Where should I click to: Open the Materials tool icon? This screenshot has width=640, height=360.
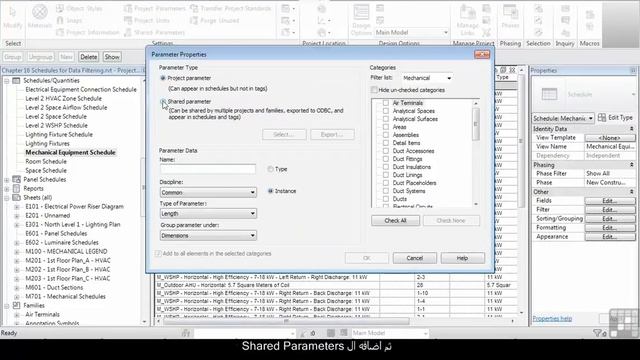[x=40, y=12]
